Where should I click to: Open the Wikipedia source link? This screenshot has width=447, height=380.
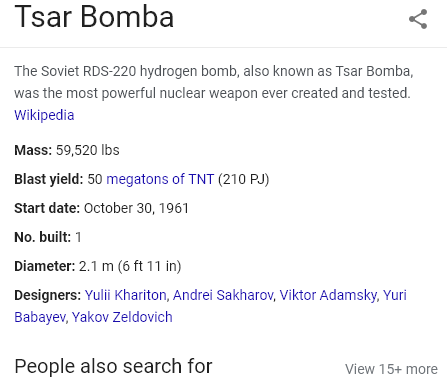44,115
